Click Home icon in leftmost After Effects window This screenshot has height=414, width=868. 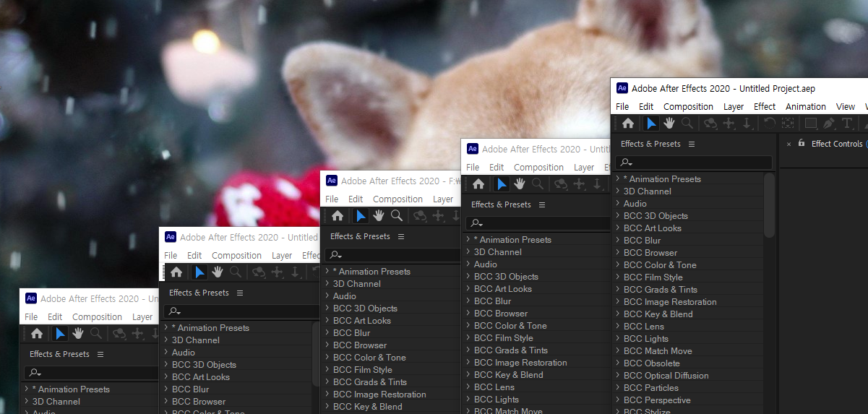37,334
